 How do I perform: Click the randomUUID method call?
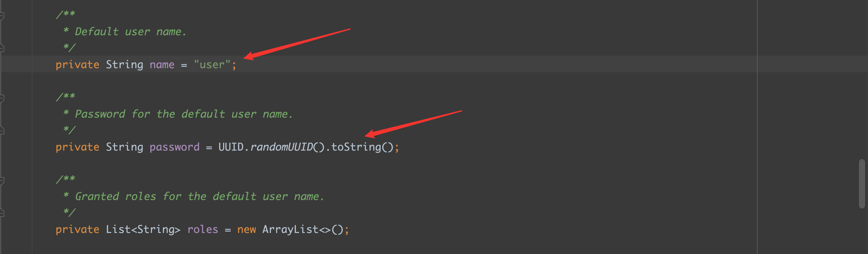point(282,147)
